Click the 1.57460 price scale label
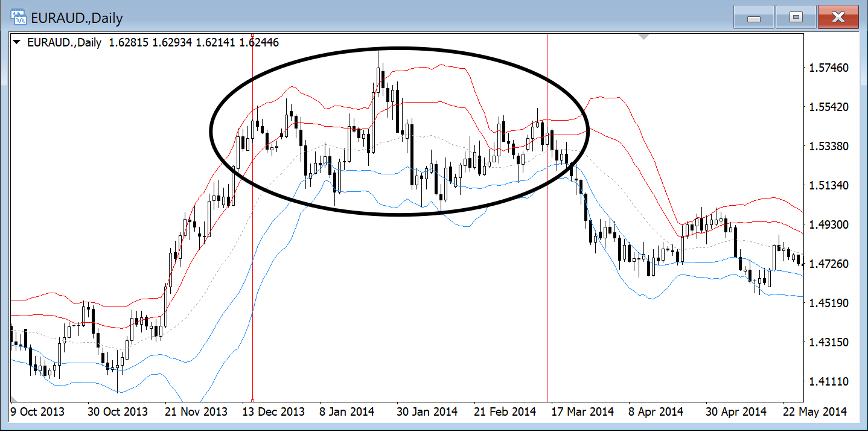 pyautogui.click(x=828, y=68)
